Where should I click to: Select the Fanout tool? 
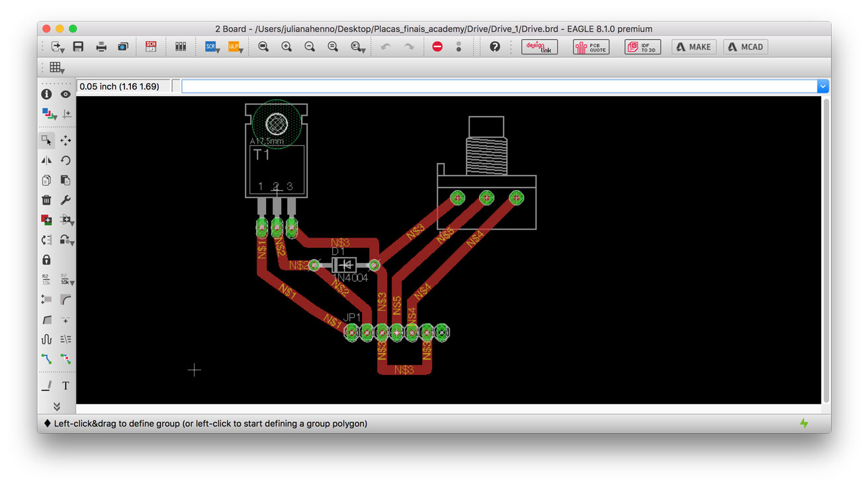[x=65, y=339]
